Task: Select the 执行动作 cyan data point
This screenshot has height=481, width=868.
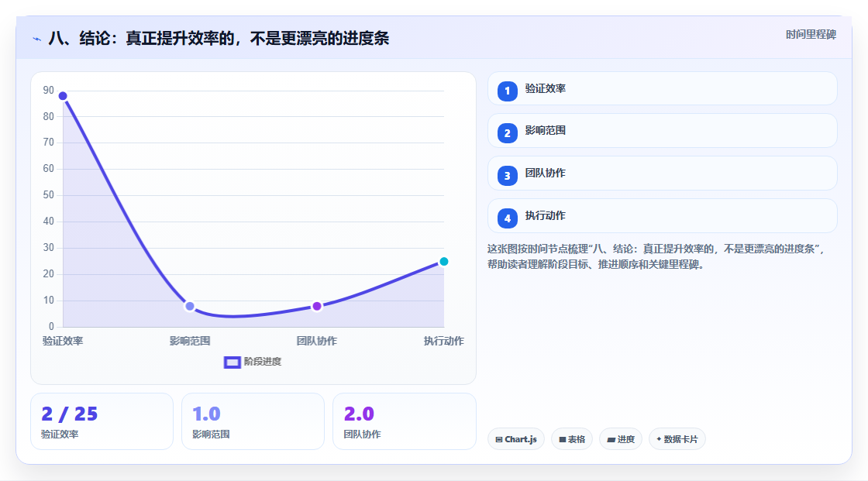Action: (x=443, y=261)
